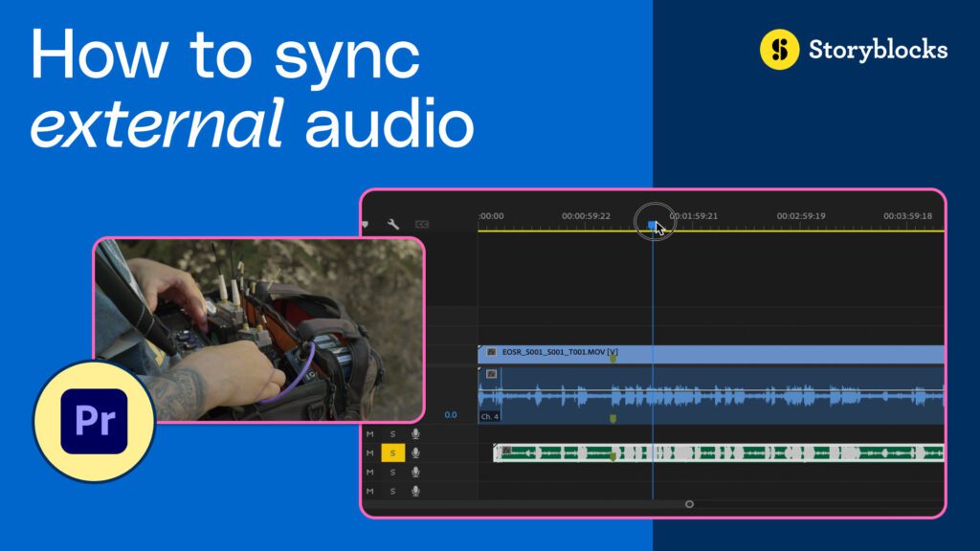Click the microphone icon on the bottom track

[x=413, y=489]
